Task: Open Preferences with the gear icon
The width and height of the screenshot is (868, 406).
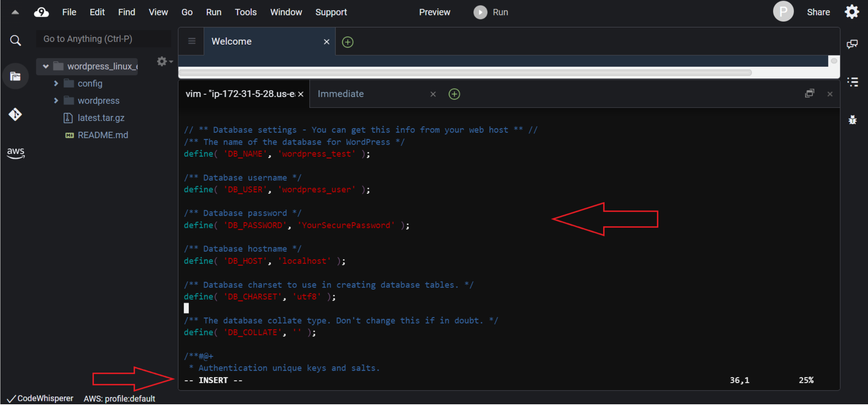Action: tap(852, 12)
